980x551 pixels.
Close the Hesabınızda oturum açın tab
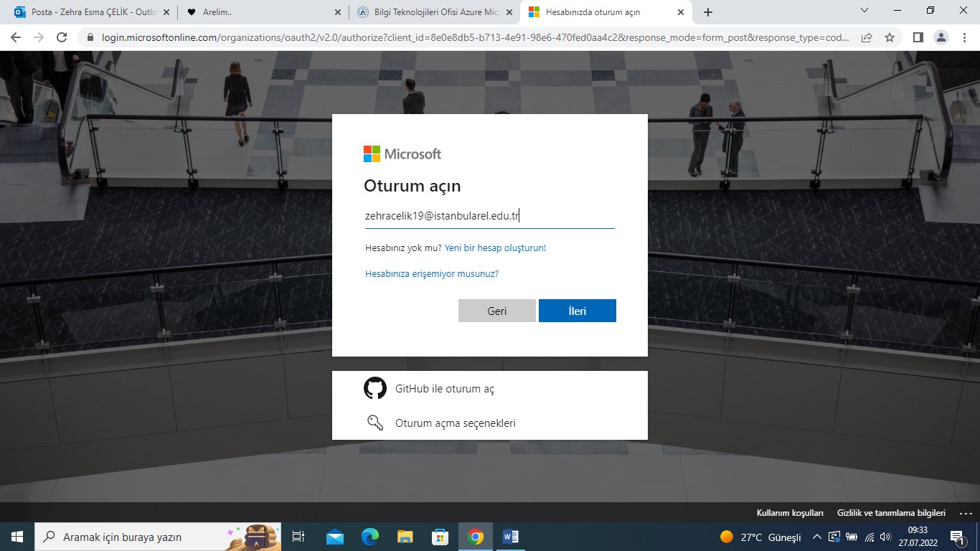[680, 12]
